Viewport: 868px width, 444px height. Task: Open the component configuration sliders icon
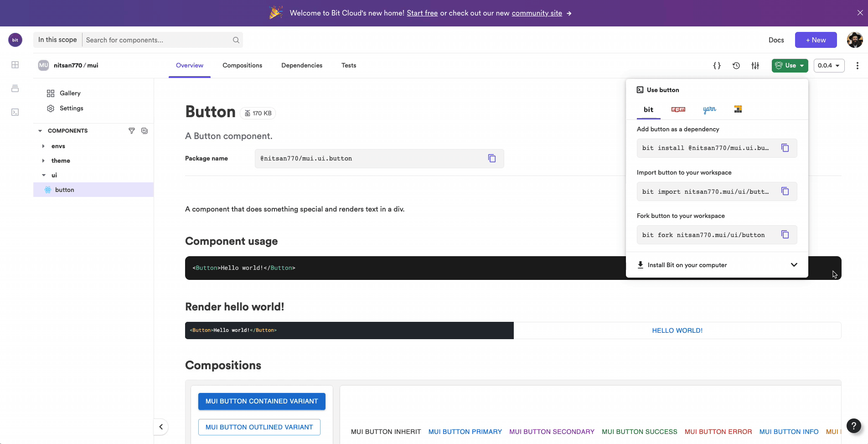755,65
